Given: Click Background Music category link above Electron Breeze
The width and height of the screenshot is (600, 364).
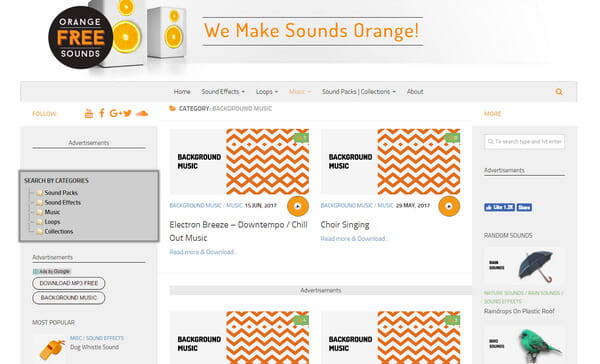Looking at the screenshot, I should coord(196,206).
